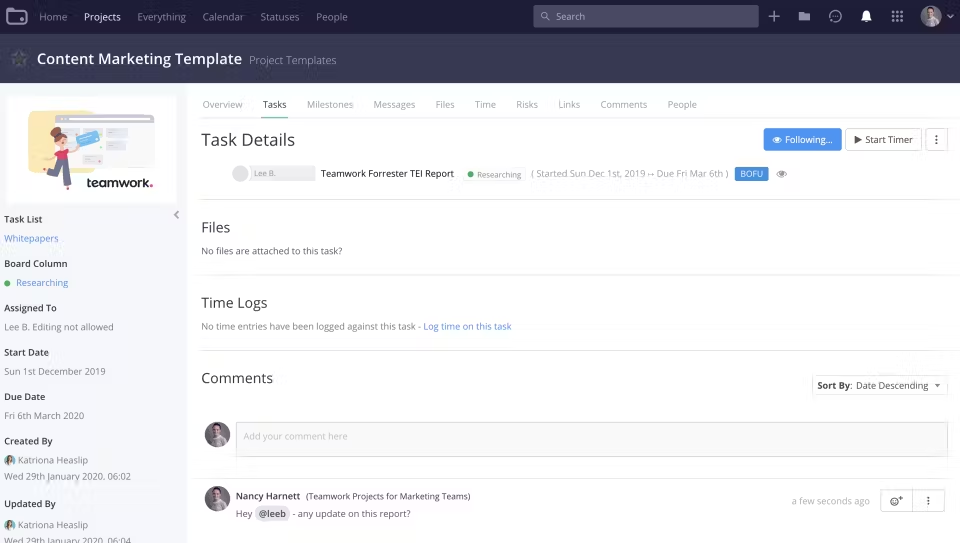Open the apps grid icon
960x543 pixels.
897,16
